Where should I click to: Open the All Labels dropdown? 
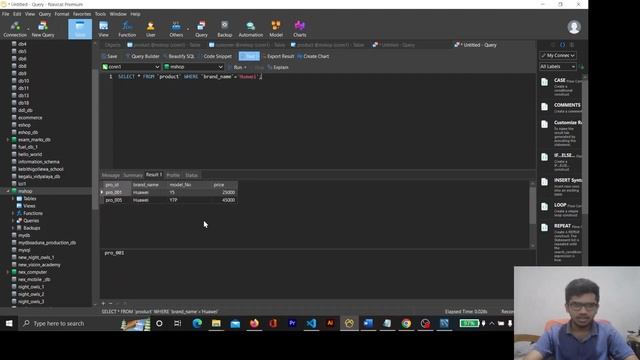558,67
